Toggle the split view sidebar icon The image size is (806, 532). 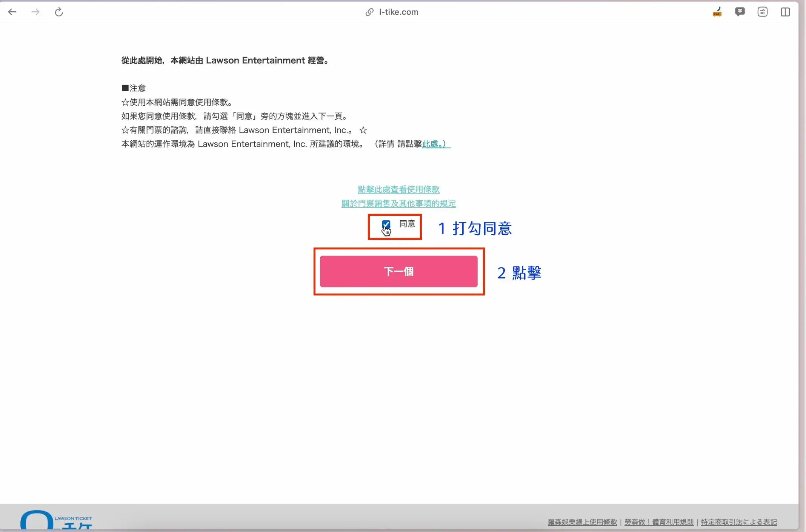785,12
